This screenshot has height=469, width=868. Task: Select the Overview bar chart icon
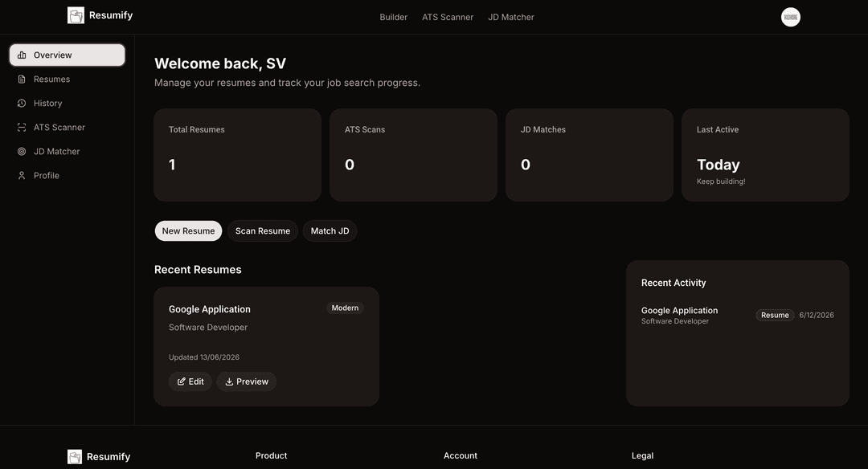tap(22, 55)
